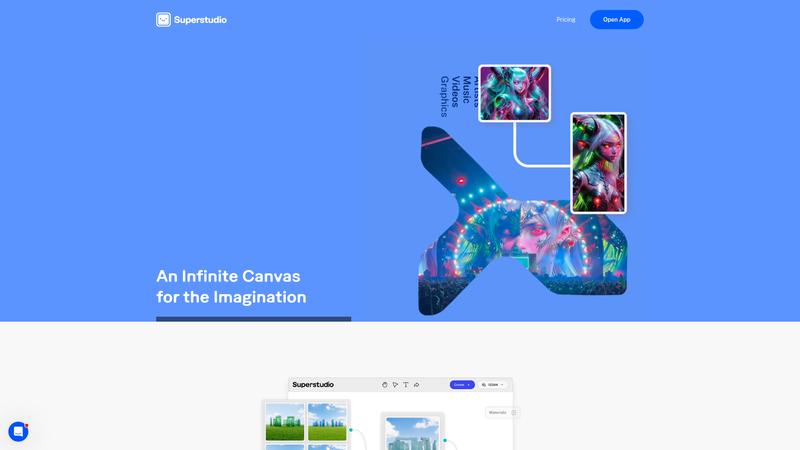The height and width of the screenshot is (450, 800).
Task: Select the hand pan tool
Action: point(385,384)
